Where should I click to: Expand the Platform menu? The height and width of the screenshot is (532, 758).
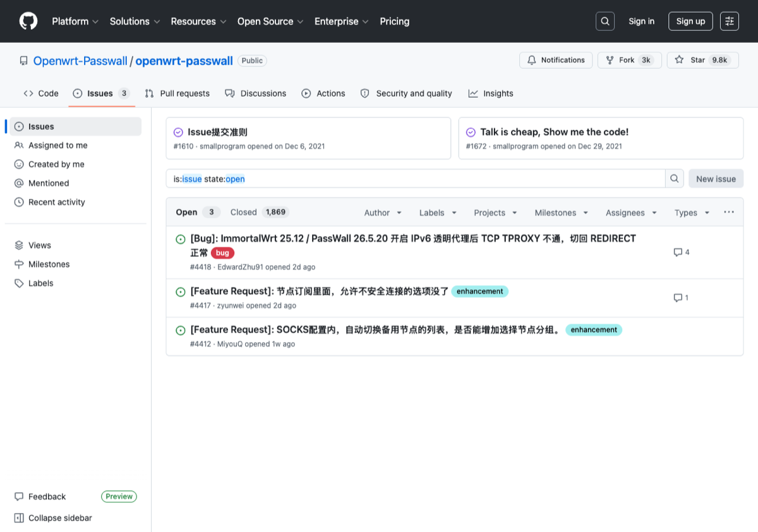(x=75, y=21)
